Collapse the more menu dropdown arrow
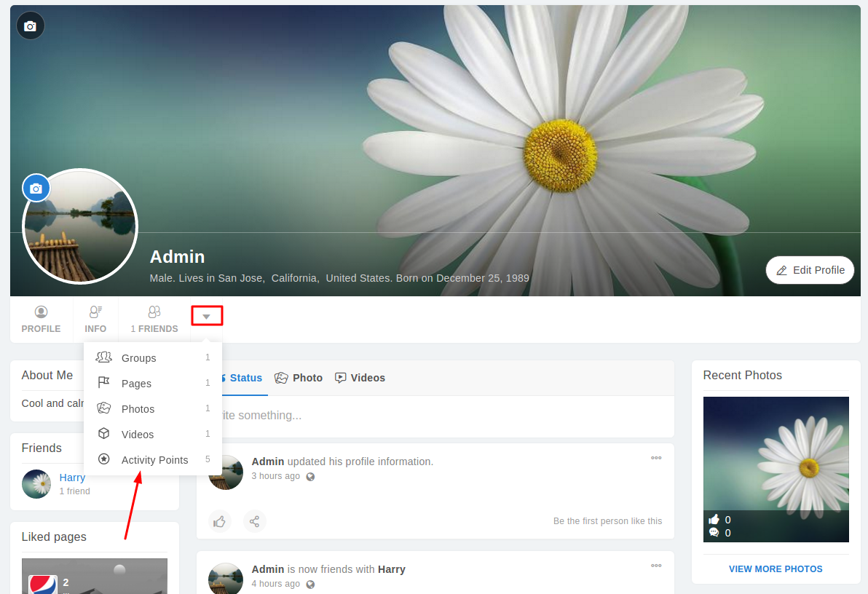 tap(206, 316)
